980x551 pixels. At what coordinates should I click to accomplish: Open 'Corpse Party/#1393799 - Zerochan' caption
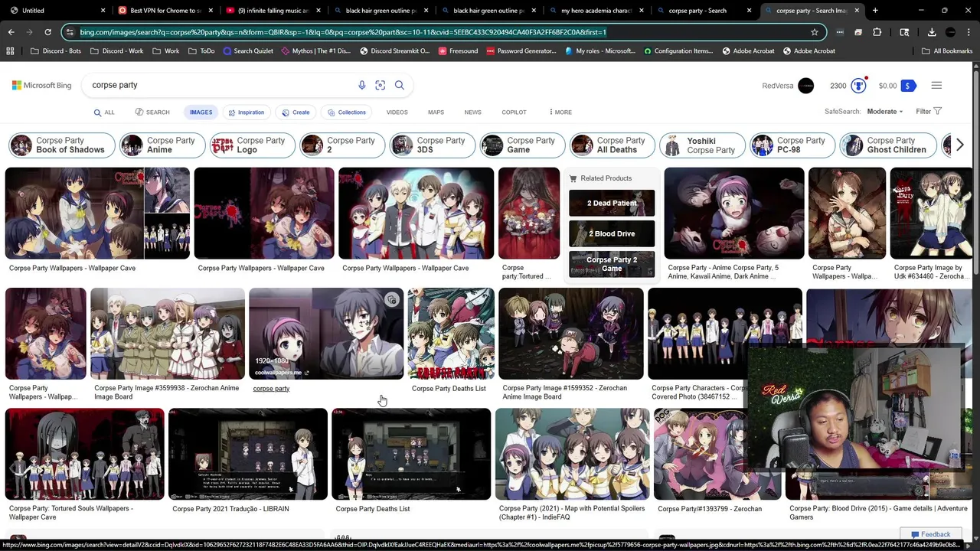pos(709,509)
